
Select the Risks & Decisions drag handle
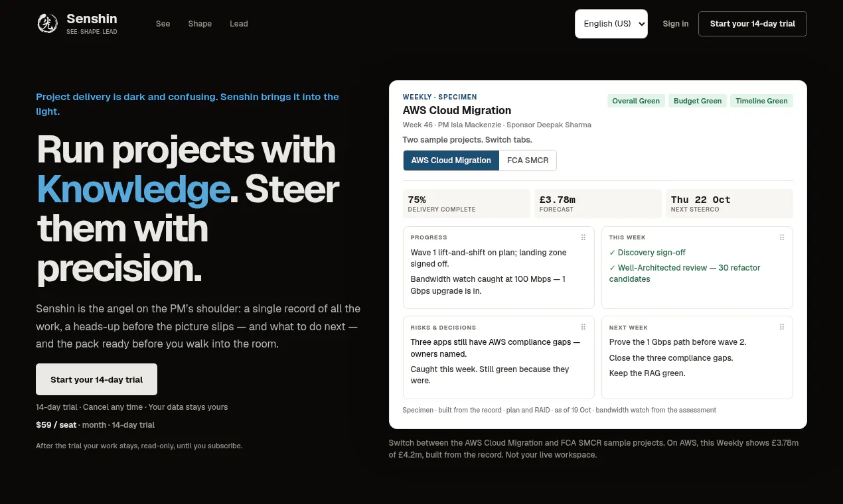(x=583, y=327)
